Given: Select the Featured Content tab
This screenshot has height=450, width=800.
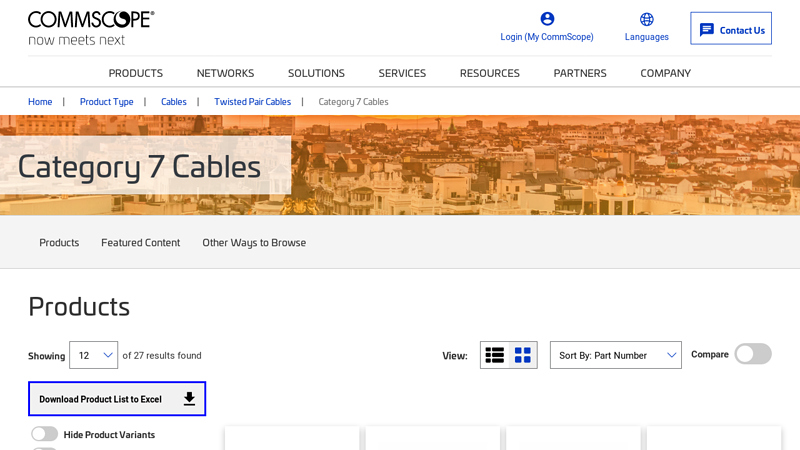Looking at the screenshot, I should 140,243.
